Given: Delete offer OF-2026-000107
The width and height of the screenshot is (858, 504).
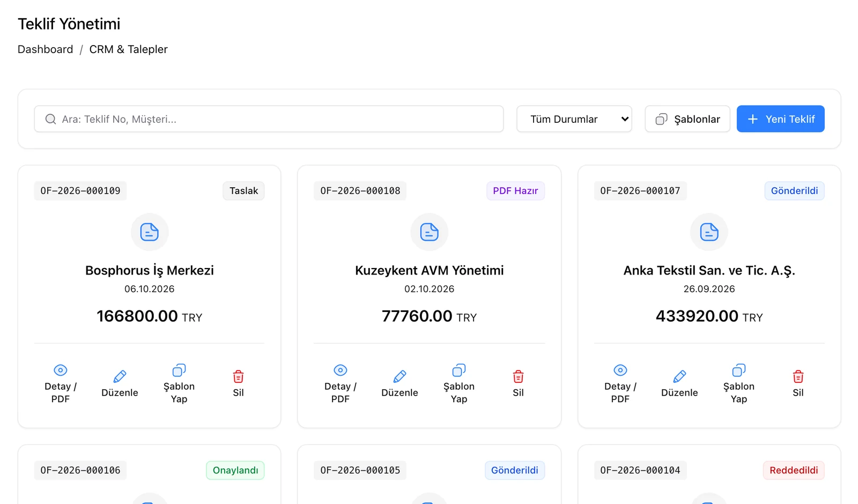Looking at the screenshot, I should pos(798,384).
